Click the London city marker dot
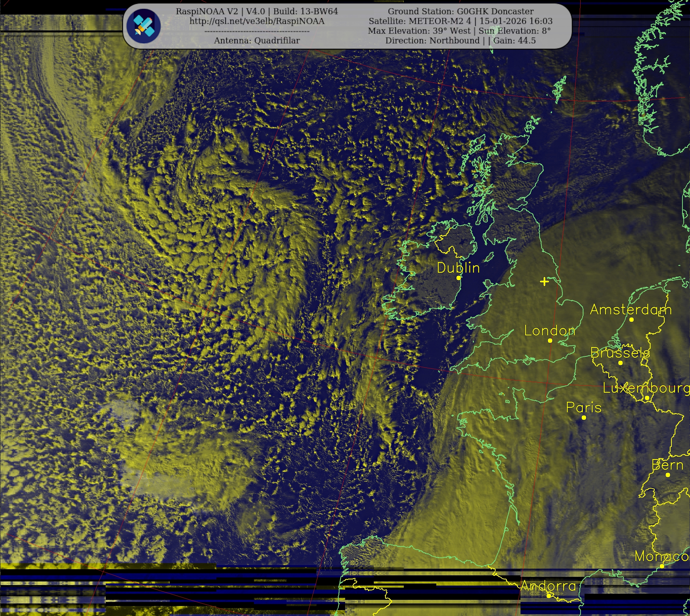 [550, 340]
